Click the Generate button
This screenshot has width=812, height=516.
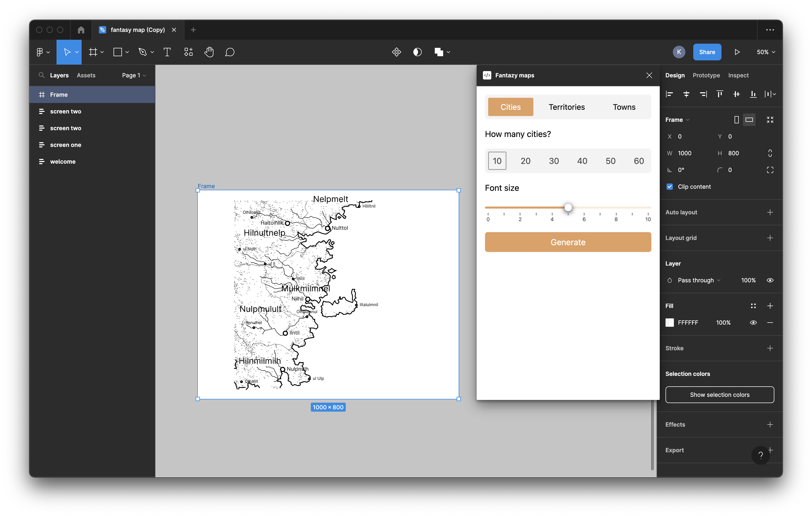568,242
